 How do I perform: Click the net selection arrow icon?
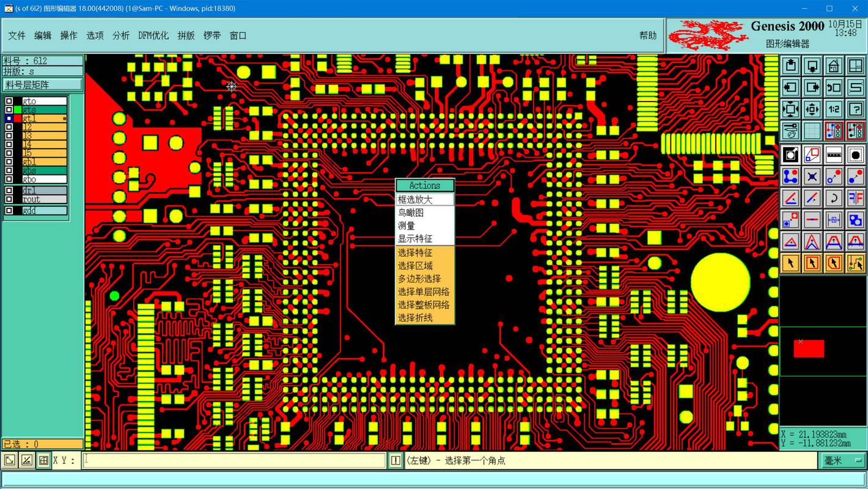(x=855, y=263)
